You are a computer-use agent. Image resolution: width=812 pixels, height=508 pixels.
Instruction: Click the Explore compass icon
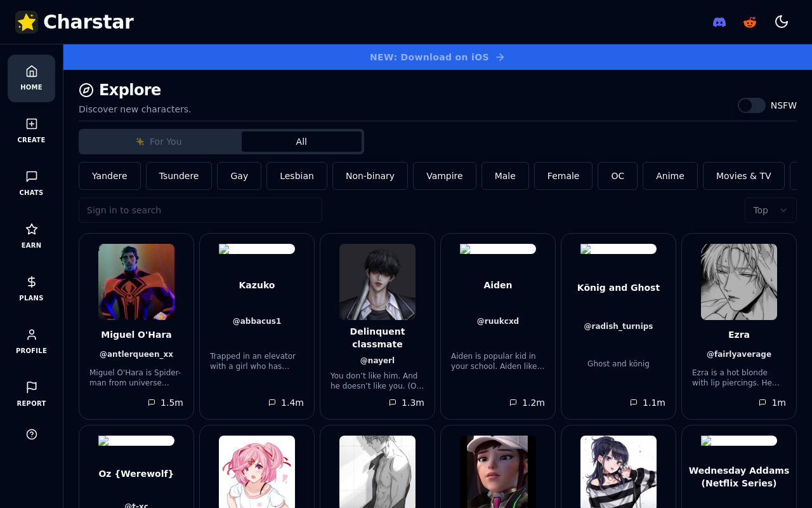click(86, 90)
